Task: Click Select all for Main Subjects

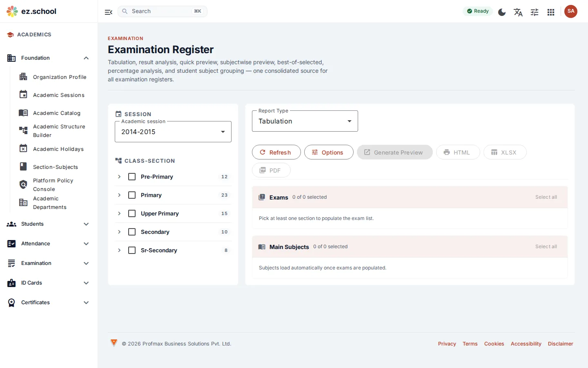Action: (546, 247)
